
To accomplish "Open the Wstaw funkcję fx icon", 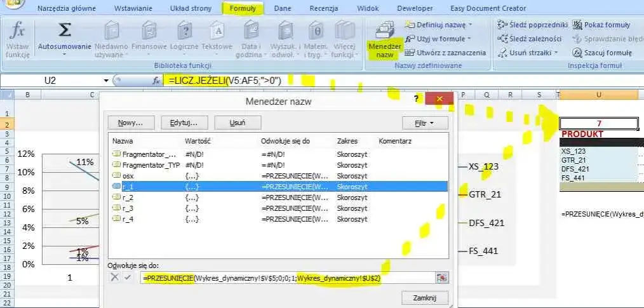I will point(17,32).
